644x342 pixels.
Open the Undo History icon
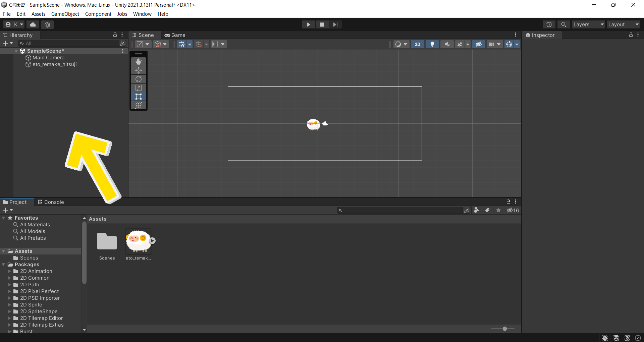(549, 24)
